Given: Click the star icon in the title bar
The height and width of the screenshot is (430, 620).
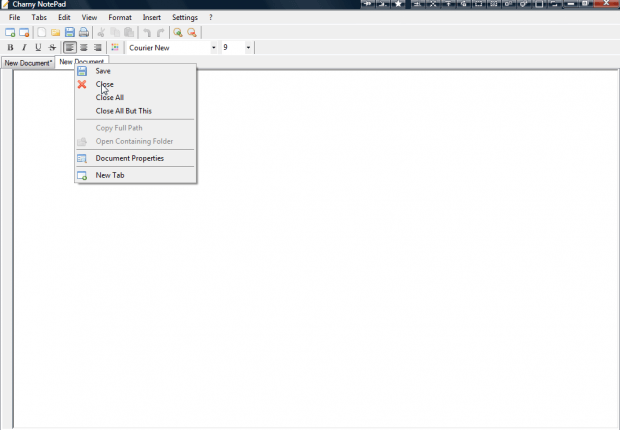Looking at the screenshot, I should pos(398,4).
